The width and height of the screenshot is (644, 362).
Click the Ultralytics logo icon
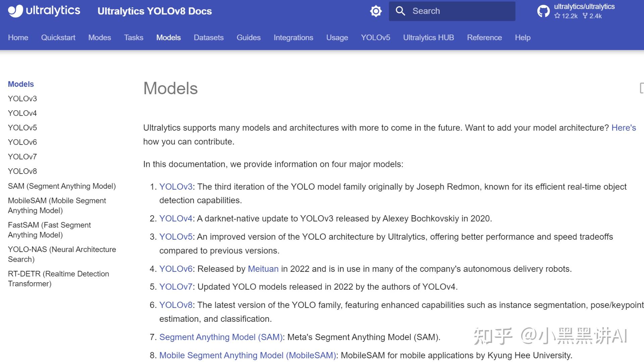click(x=15, y=11)
